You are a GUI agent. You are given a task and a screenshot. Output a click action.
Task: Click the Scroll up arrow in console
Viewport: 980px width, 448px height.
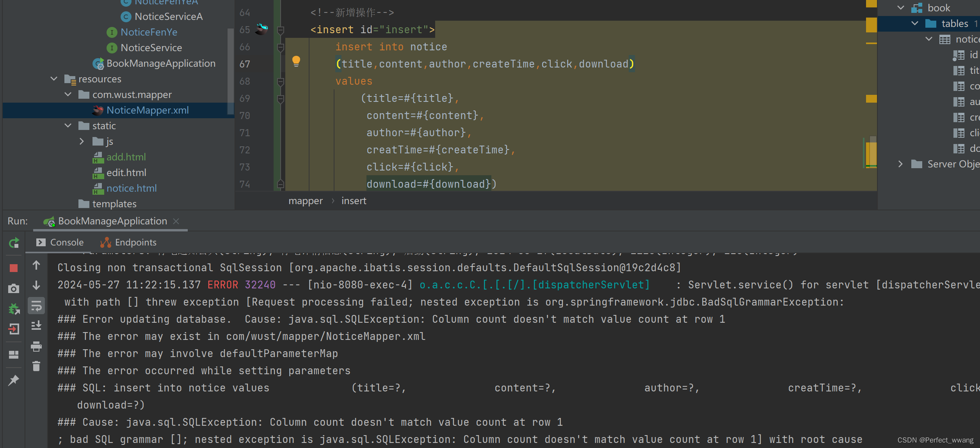(x=36, y=265)
